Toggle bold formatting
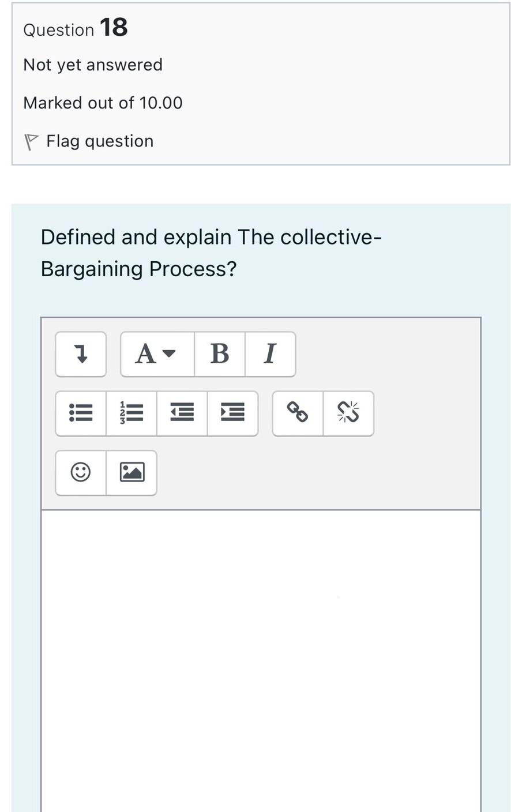 [220, 354]
